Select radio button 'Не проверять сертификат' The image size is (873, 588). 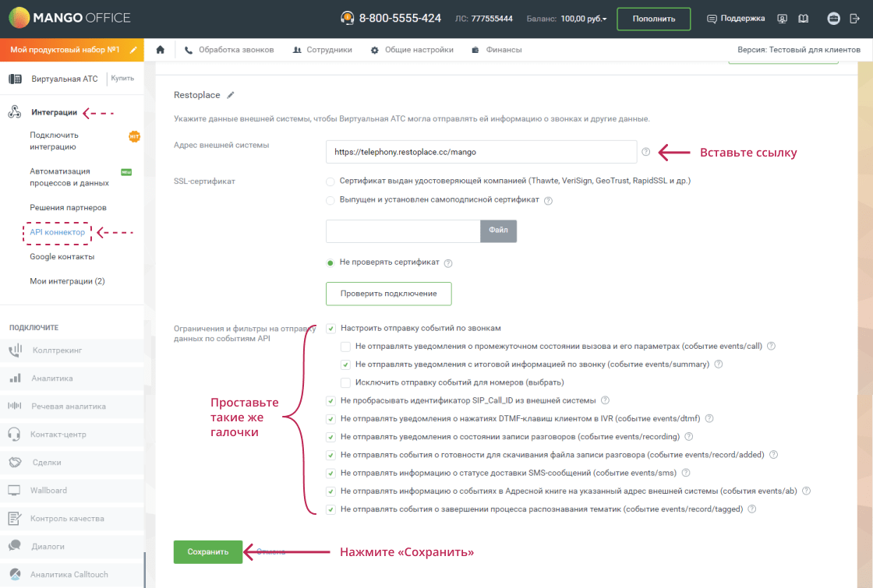[x=329, y=263]
